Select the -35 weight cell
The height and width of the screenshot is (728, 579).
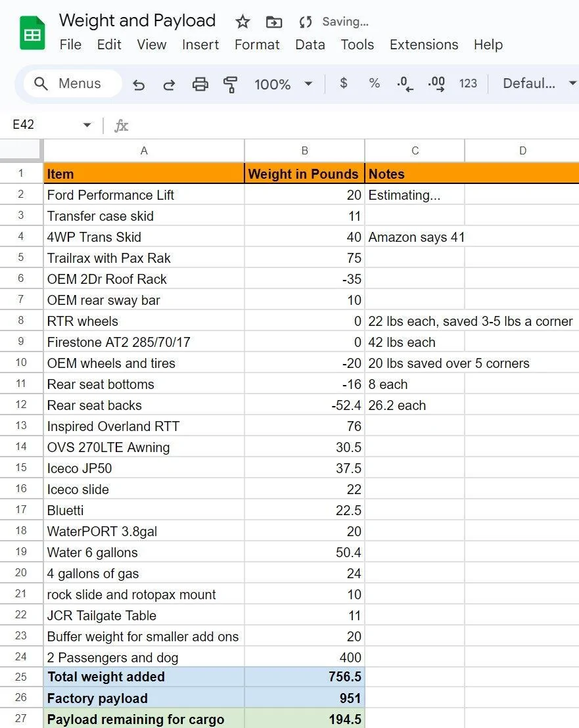304,279
